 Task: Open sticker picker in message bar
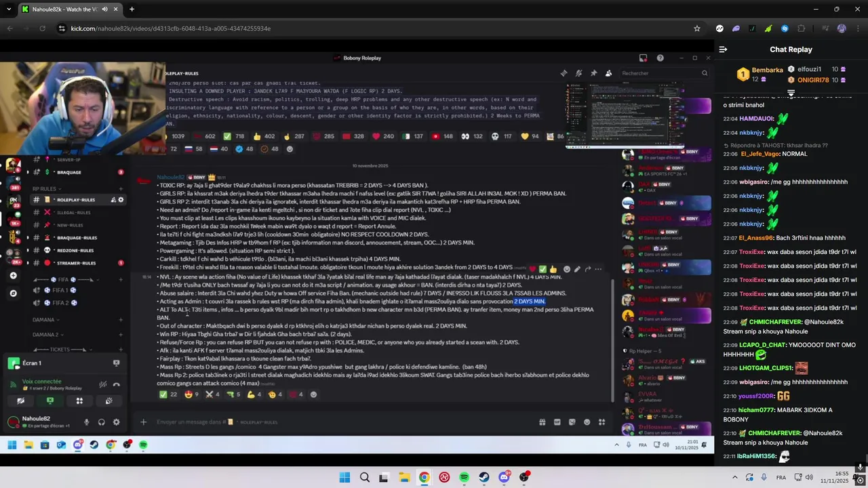click(x=572, y=422)
